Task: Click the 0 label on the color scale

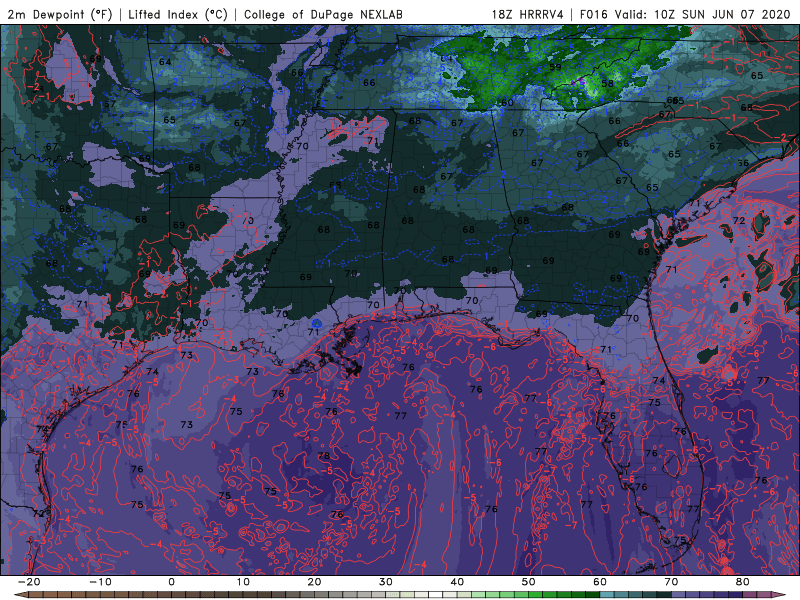Action: 171,582
